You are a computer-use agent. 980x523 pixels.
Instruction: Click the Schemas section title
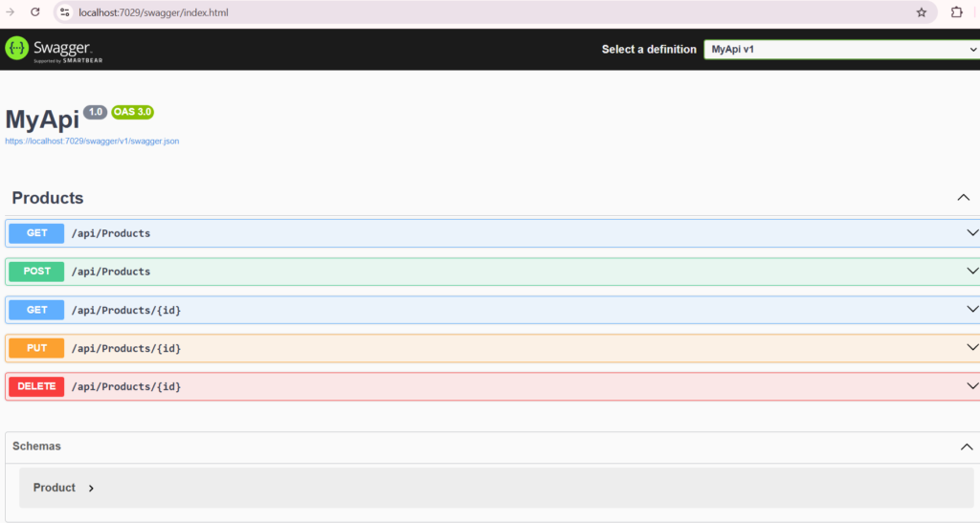point(37,447)
